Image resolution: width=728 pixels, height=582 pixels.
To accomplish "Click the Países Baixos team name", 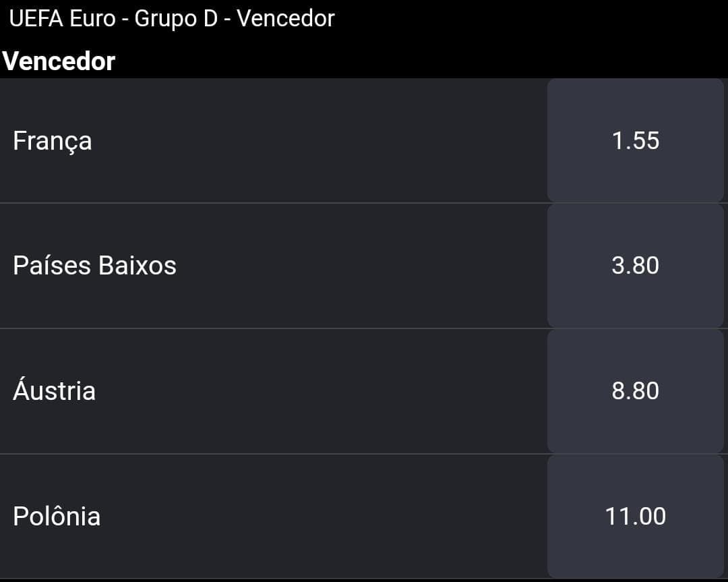I will (x=95, y=266).
